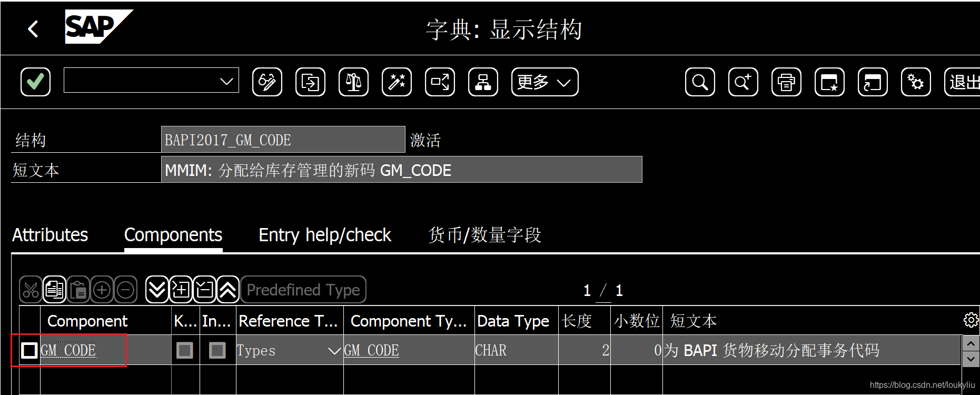
Task: Click the Cut scissors icon
Action: [31, 290]
